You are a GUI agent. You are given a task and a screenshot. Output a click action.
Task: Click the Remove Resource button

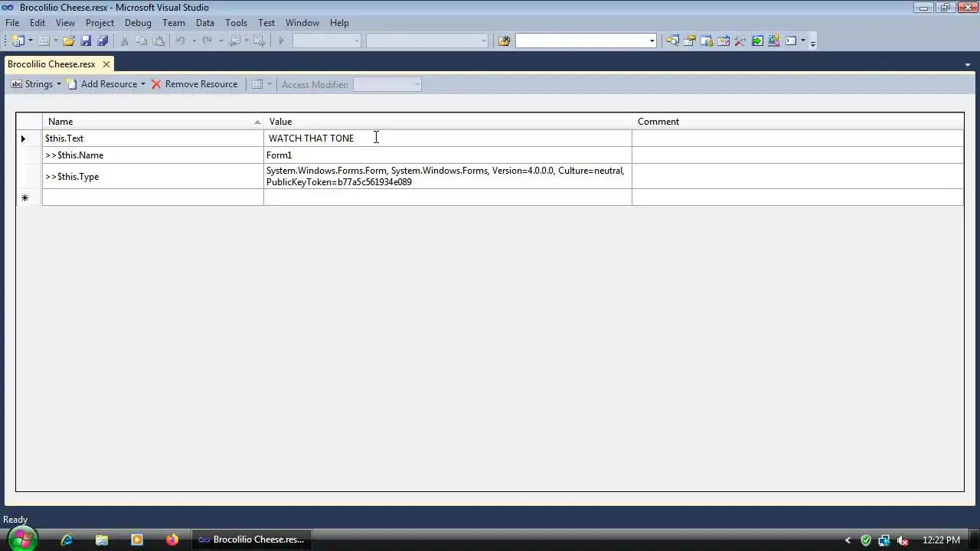pyautogui.click(x=194, y=84)
